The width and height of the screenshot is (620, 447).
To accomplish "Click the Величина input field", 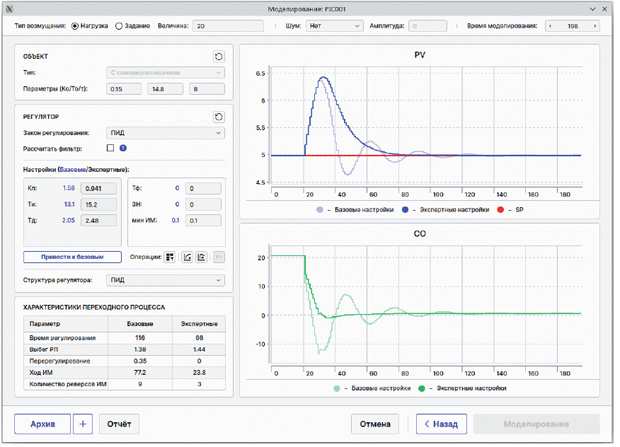I will (x=230, y=26).
